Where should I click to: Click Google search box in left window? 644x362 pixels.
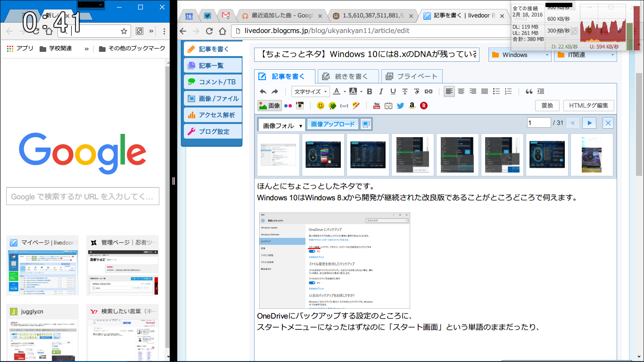(83, 196)
